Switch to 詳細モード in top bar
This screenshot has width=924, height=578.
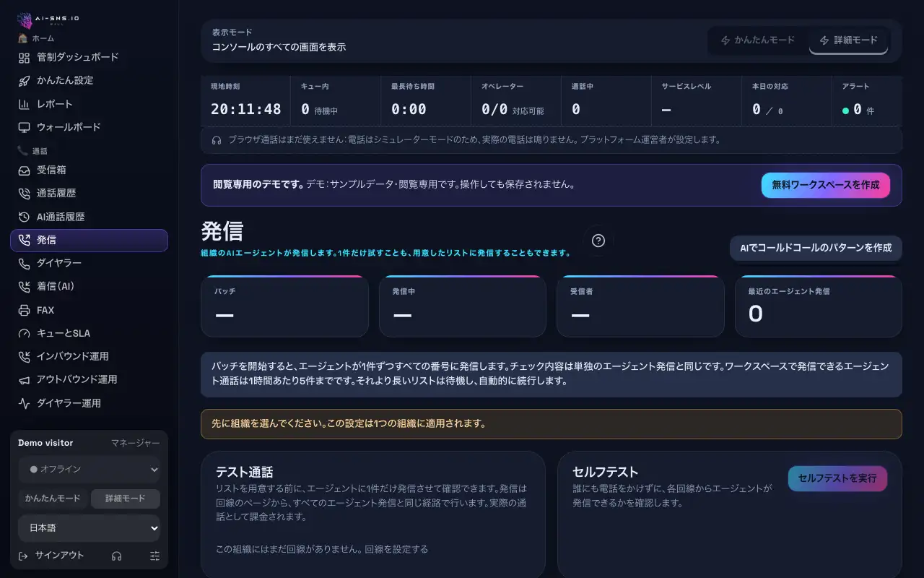pos(848,40)
